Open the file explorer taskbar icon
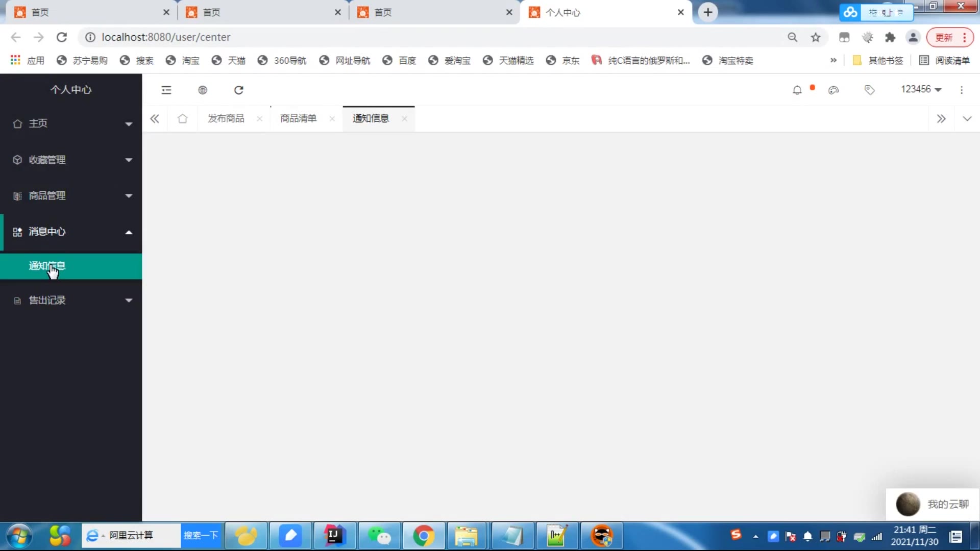Viewport: 980px width, 551px height. 466,536
